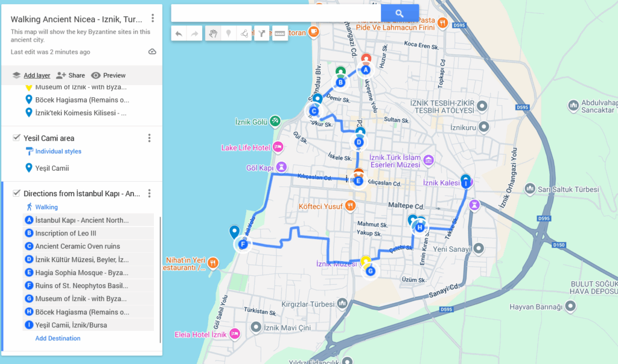This screenshot has width=618, height=364.
Task: Click the Kırgızlar Türbesi pin
Action: tap(342, 303)
